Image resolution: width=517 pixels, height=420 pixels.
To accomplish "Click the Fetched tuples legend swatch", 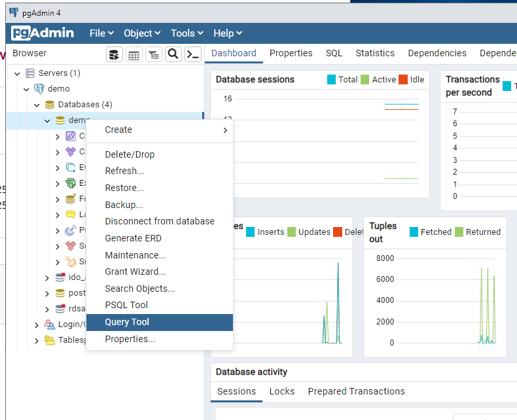I will point(414,232).
